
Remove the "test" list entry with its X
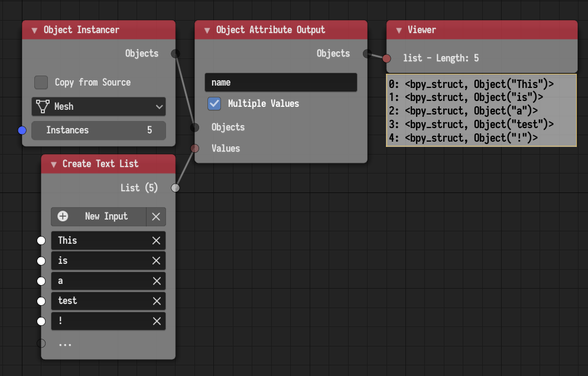[157, 301]
